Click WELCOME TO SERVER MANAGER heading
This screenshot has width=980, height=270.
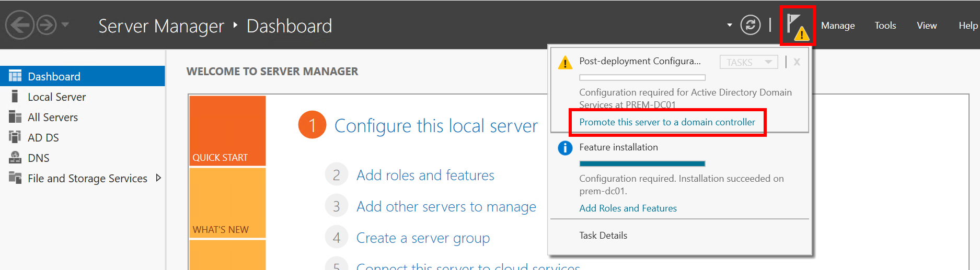coord(272,72)
